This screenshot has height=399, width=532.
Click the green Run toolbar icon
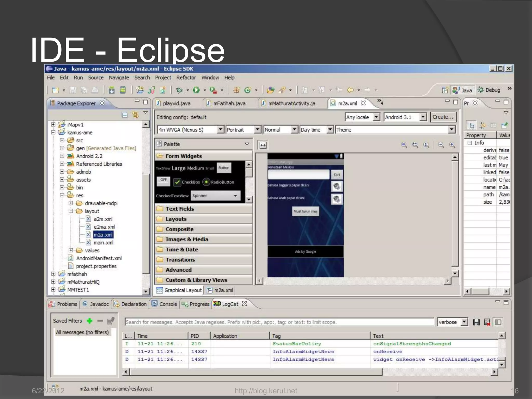(196, 90)
